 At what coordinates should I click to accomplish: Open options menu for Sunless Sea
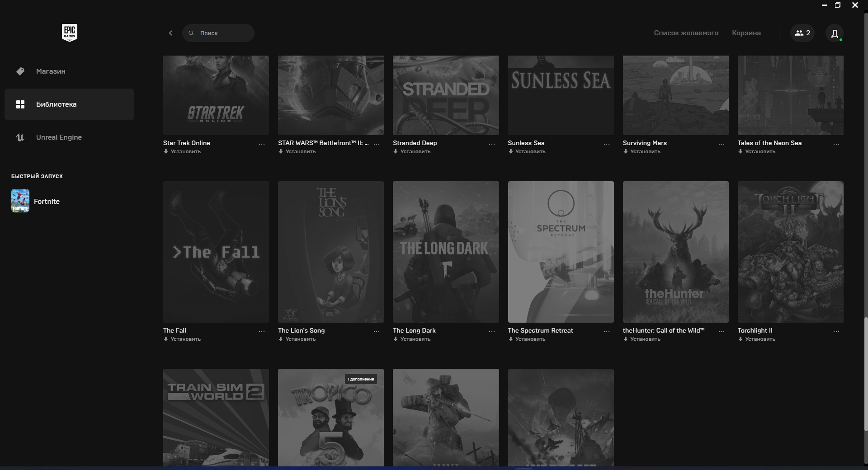607,144
